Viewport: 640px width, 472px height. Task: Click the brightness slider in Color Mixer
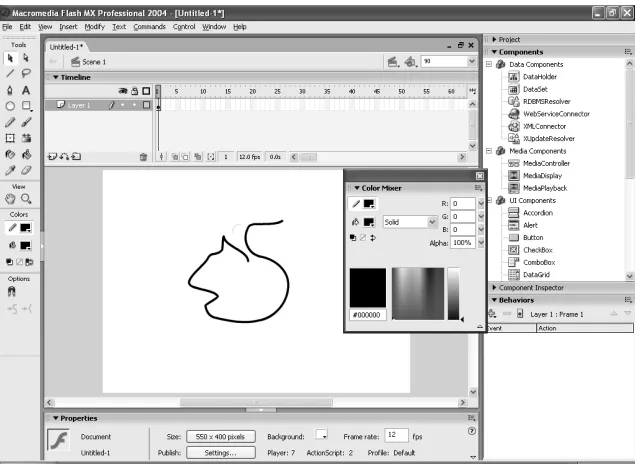[453, 294]
